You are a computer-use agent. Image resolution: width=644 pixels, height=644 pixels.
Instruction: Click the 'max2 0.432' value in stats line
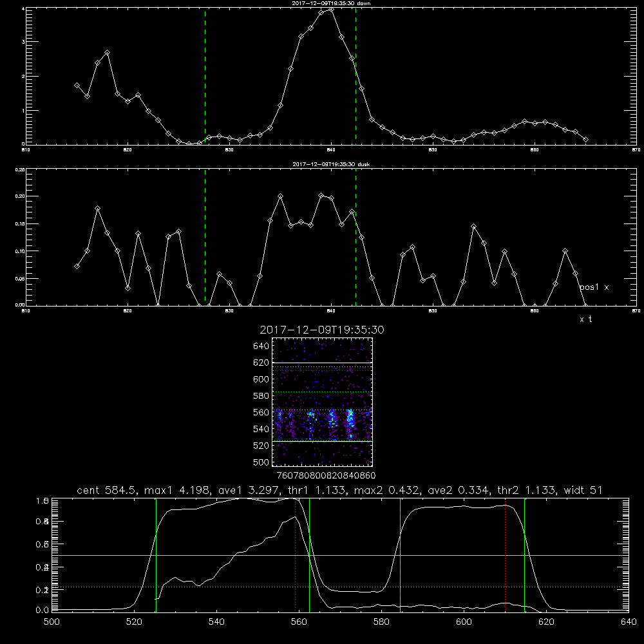point(387,490)
